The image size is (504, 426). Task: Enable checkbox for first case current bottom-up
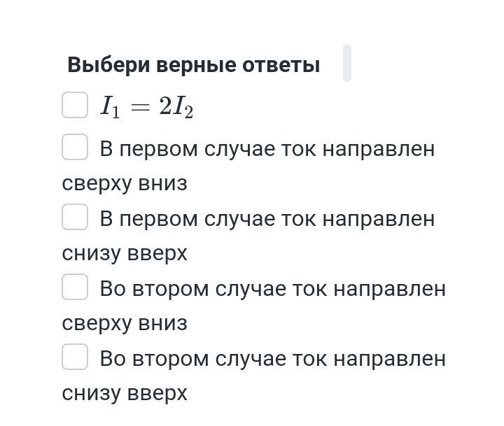click(x=75, y=217)
